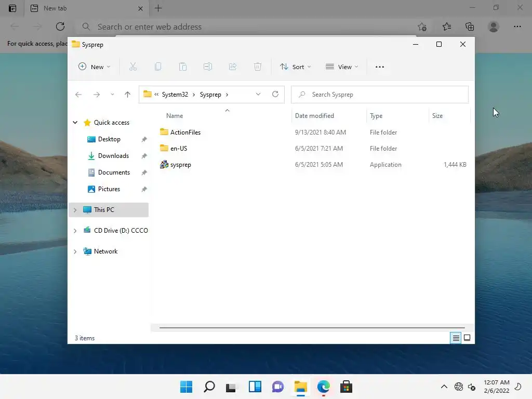This screenshot has height=399, width=532.
Task: Open Microsoft Store from the taskbar
Action: (346, 387)
